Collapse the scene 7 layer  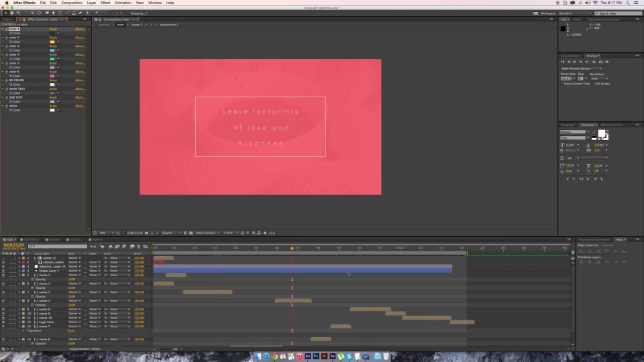pos(19,326)
